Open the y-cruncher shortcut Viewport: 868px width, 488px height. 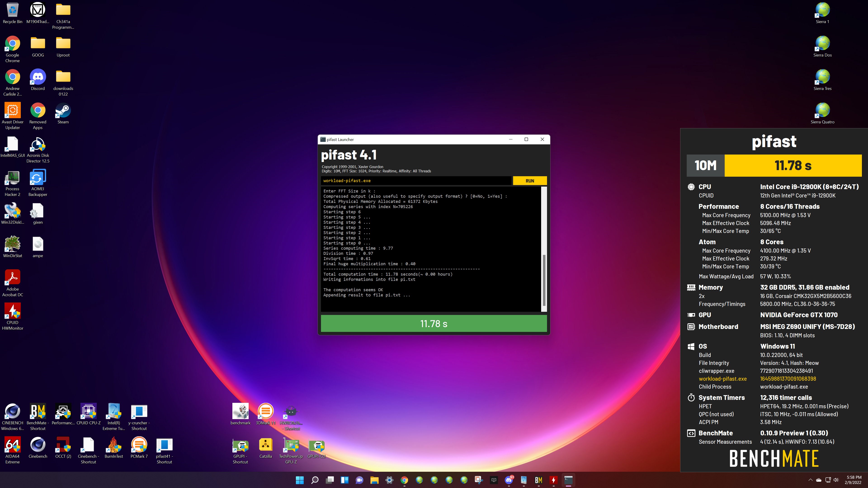pos(139,417)
